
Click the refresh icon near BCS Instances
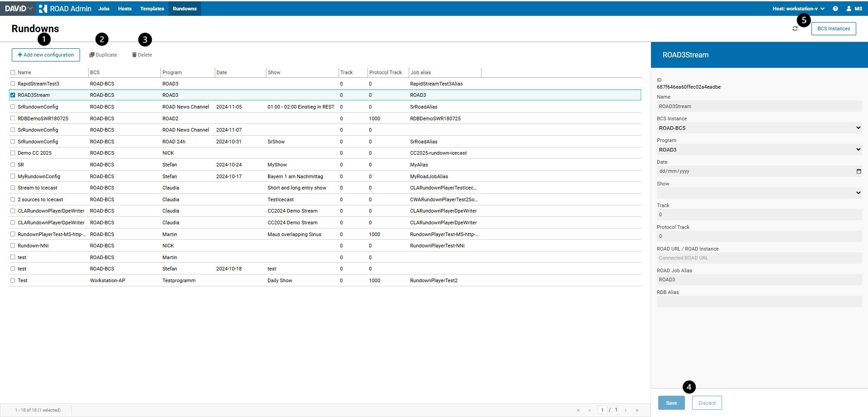coord(795,28)
